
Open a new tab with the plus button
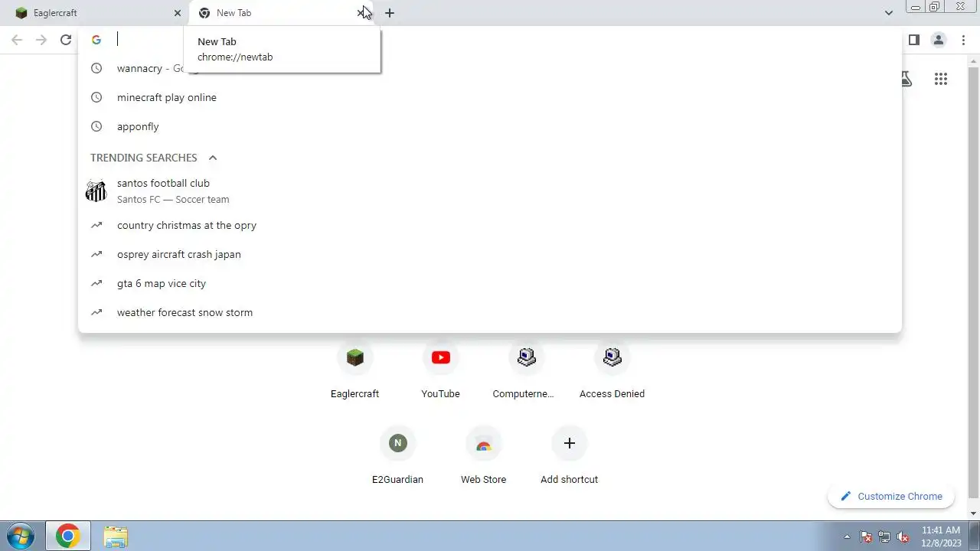[390, 13]
